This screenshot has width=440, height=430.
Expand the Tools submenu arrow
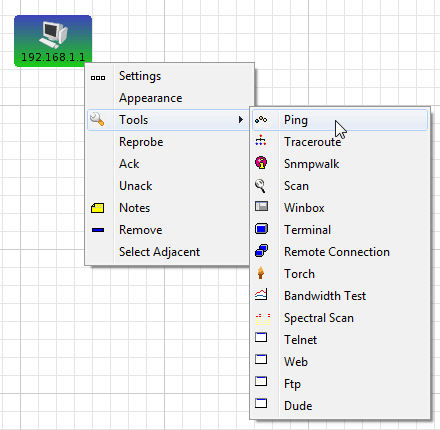point(241,120)
